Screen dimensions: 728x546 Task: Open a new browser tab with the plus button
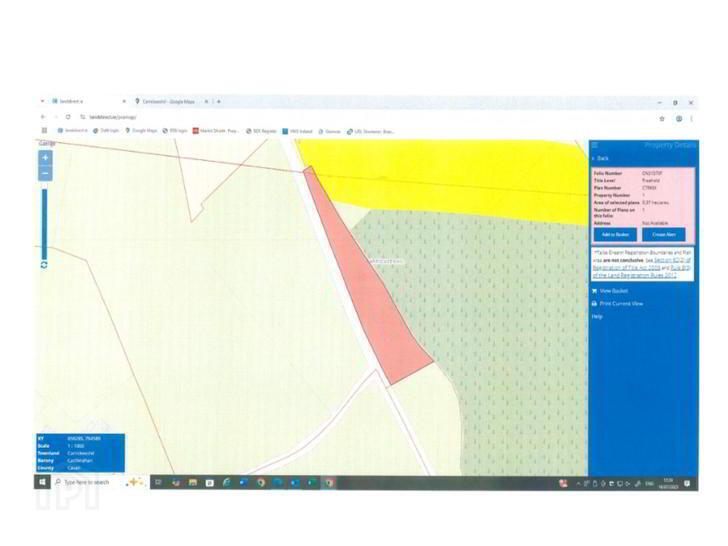pos(219,101)
